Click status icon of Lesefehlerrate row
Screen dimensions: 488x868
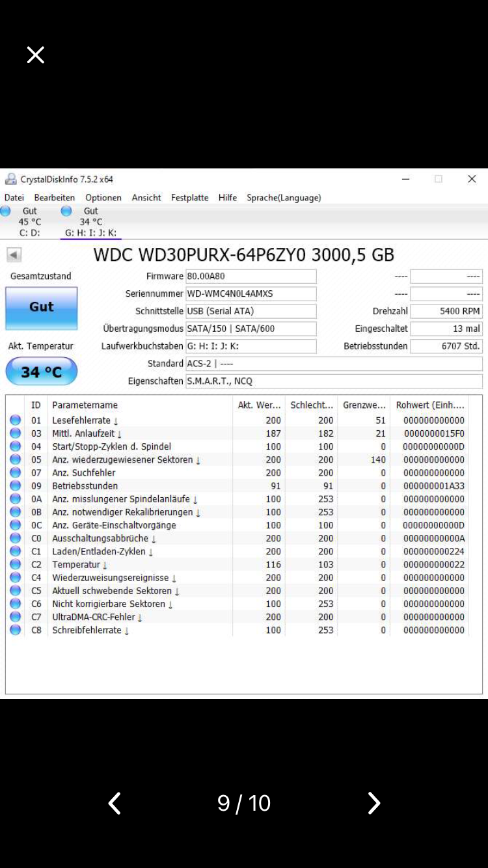[x=15, y=421]
